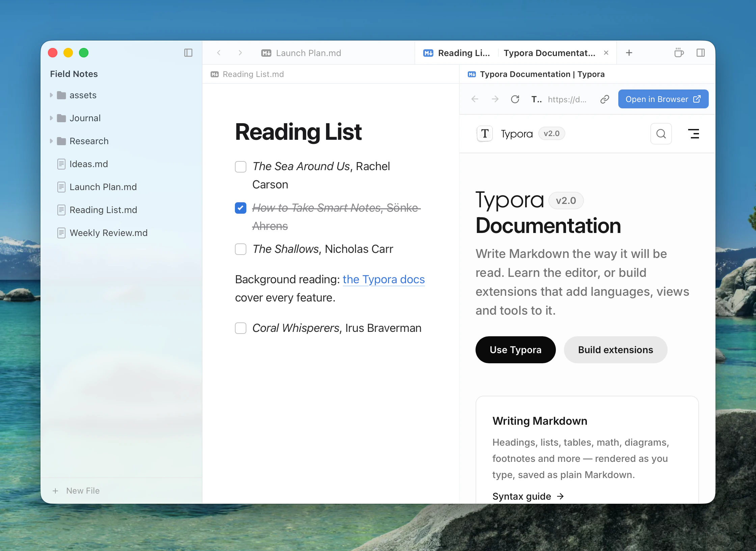The width and height of the screenshot is (756, 551).
Task: Check The Shallows checkbox
Action: pyautogui.click(x=241, y=249)
